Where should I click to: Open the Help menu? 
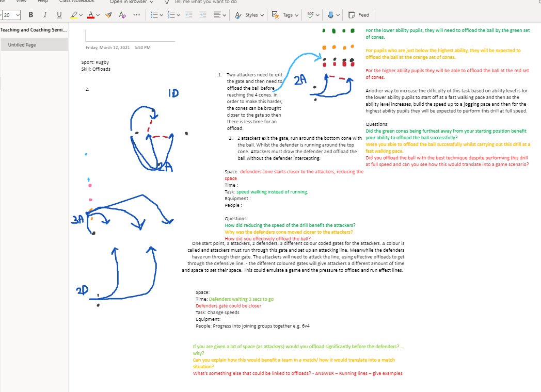tap(44, 2)
